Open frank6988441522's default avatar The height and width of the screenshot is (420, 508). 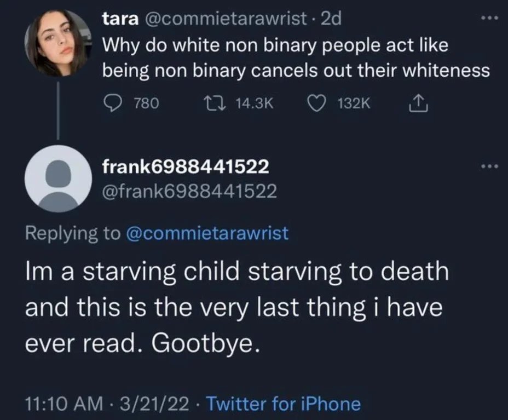[59, 179]
